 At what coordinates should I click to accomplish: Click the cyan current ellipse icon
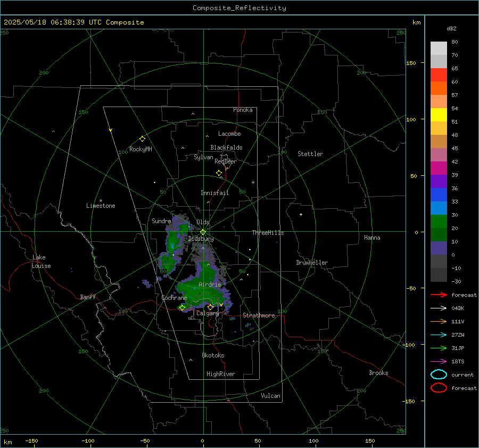click(x=439, y=374)
